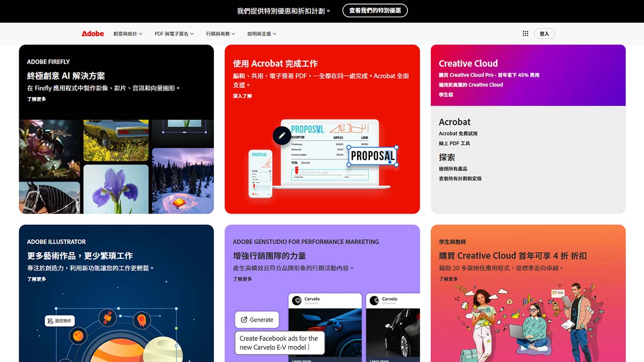The height and width of the screenshot is (362, 644).
Task: Click the 登入 sign-in button
Action: (x=544, y=34)
